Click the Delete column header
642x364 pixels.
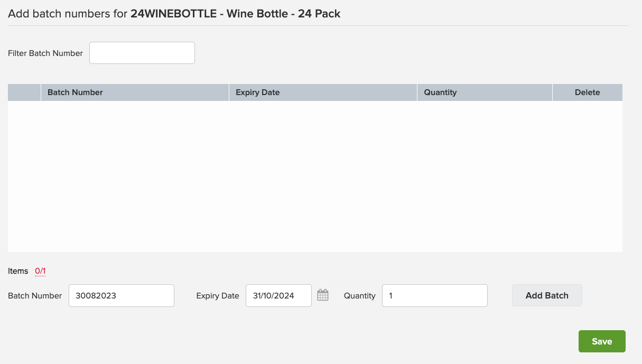(587, 92)
